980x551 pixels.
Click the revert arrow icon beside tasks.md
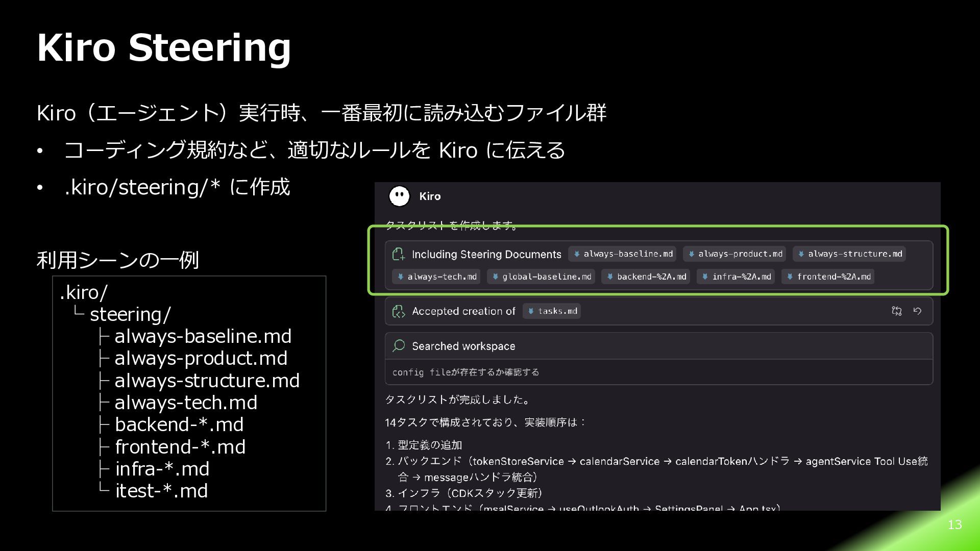917,311
